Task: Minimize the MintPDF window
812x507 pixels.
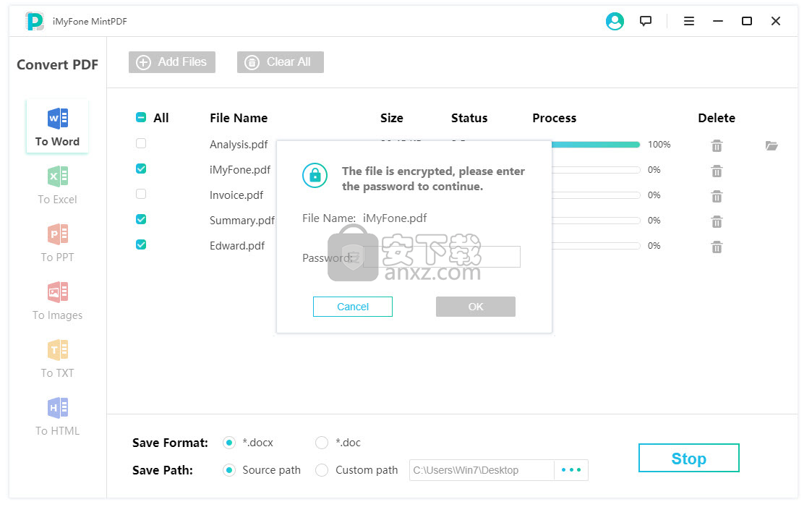Action: [x=718, y=21]
